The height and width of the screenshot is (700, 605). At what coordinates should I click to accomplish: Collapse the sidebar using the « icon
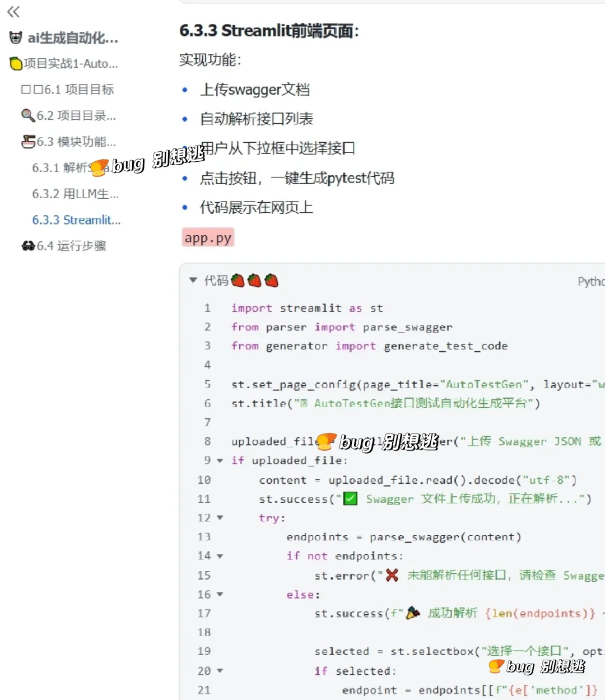13,11
